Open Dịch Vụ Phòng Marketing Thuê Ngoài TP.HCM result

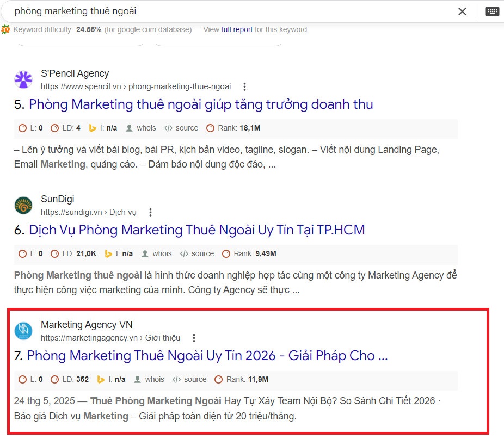(197, 230)
